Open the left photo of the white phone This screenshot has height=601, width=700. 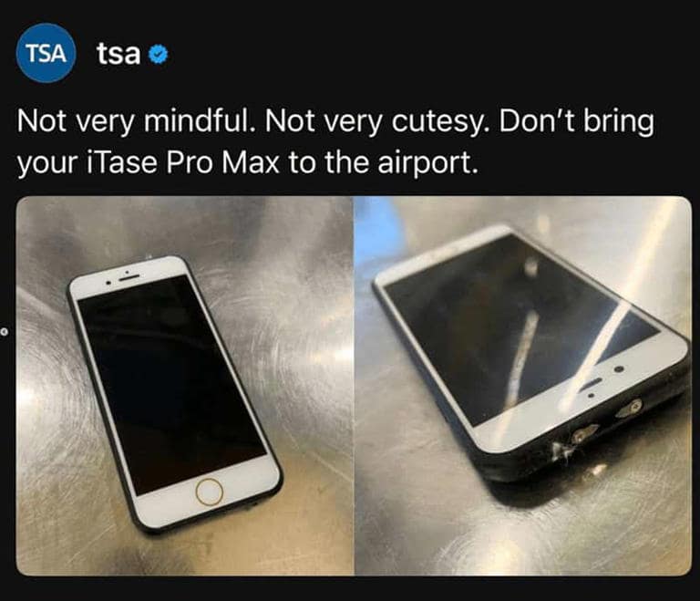click(x=185, y=386)
